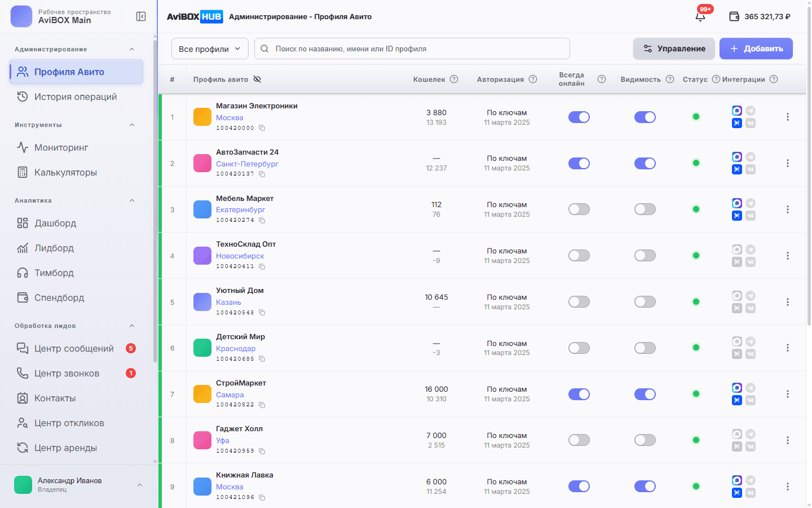Go to История операций
This screenshot has width=812, height=508.
(77, 97)
